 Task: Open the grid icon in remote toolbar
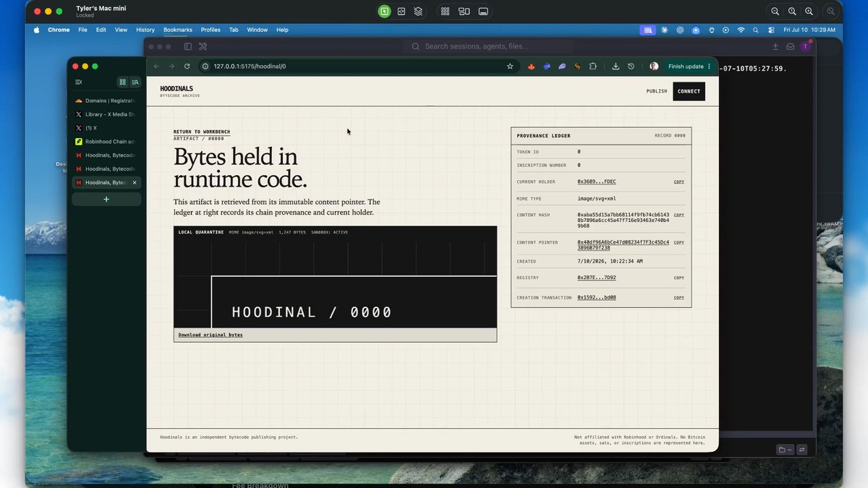click(445, 11)
